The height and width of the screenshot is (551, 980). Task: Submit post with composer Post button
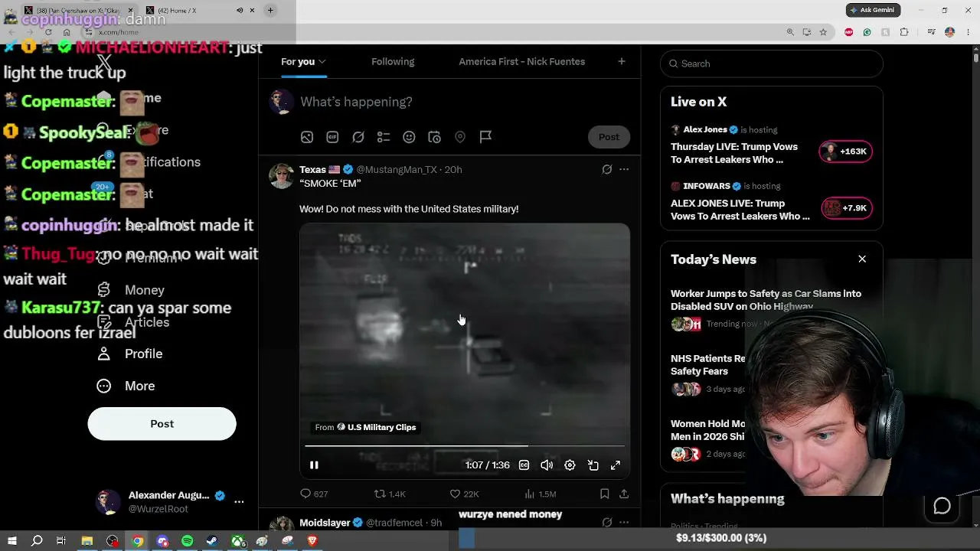click(609, 137)
